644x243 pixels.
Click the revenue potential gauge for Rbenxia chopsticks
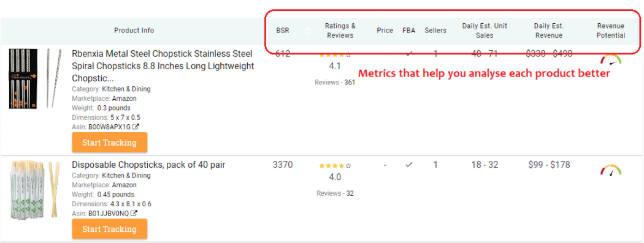click(x=611, y=59)
